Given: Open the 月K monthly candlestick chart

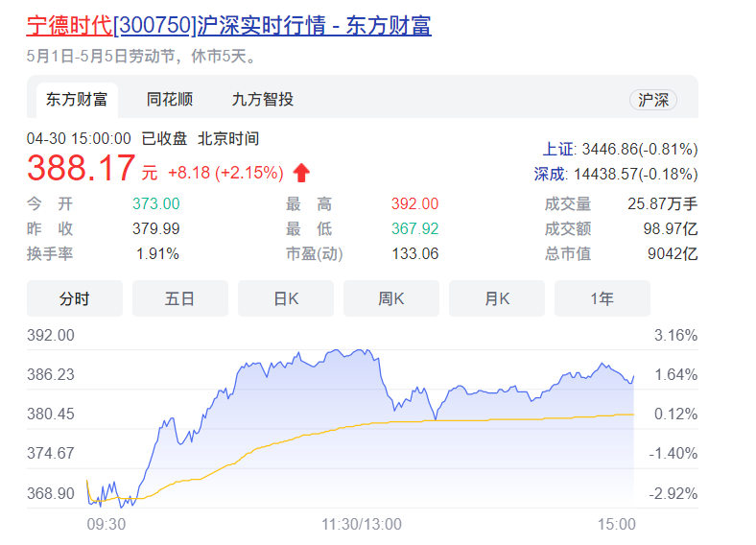Looking at the screenshot, I should (497, 298).
